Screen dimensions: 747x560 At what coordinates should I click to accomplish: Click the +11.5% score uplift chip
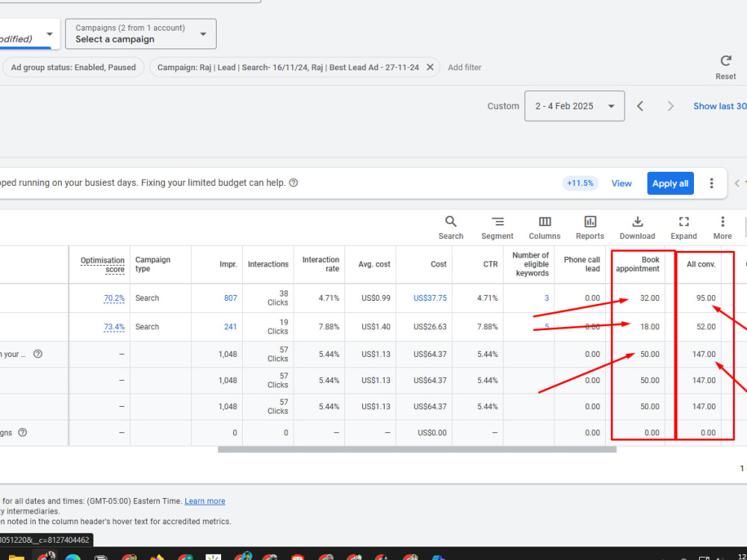580,184
